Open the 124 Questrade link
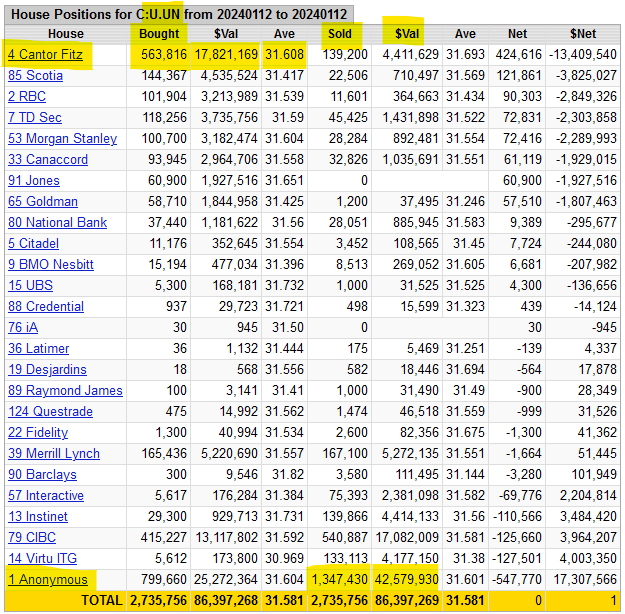This screenshot has height=614, width=625. tap(50, 411)
